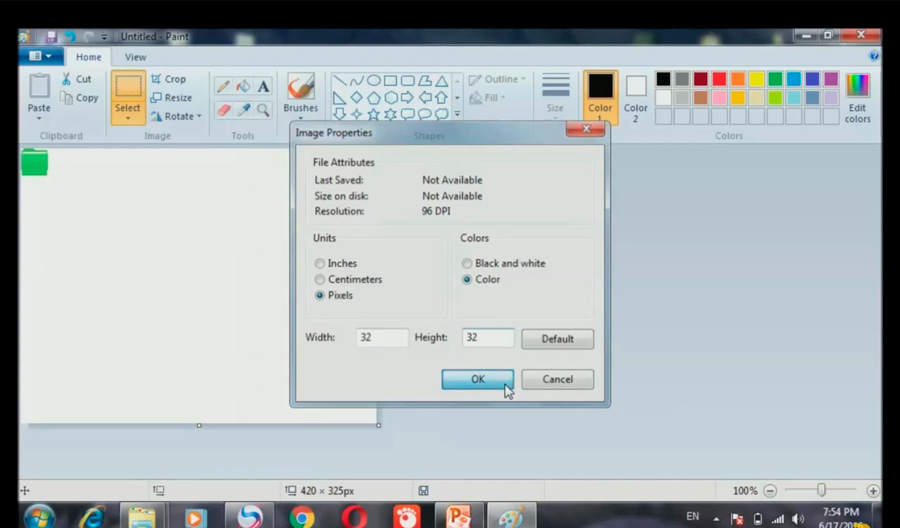900x528 pixels.
Task: Open the Paint file menu button
Action: click(x=40, y=57)
